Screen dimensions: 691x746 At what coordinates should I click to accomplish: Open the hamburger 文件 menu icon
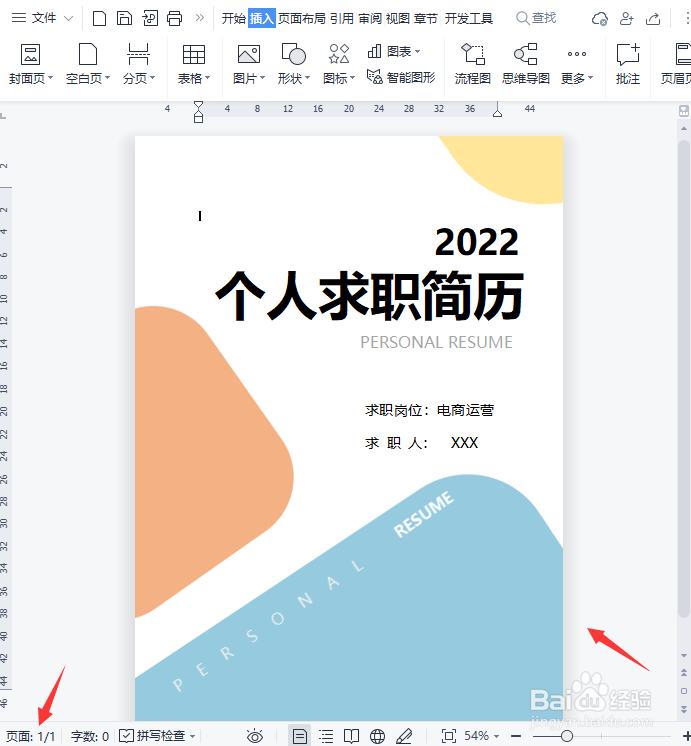[19, 18]
